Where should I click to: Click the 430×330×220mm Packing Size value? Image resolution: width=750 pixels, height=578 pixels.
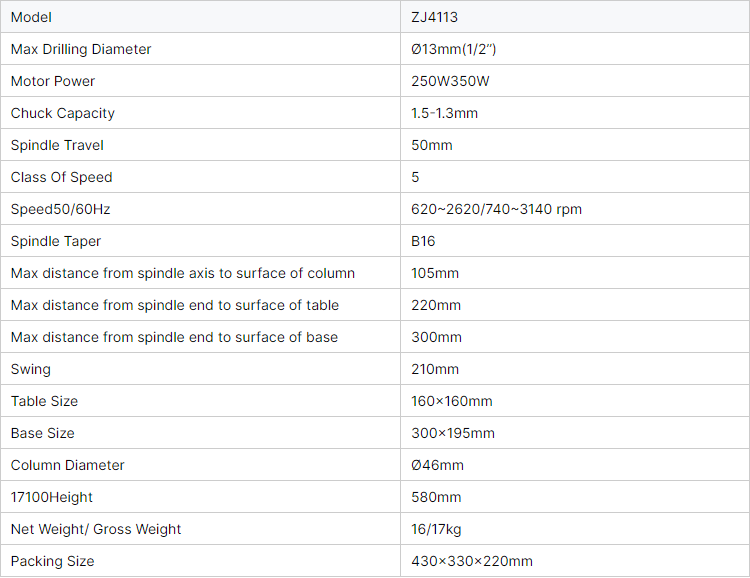point(472,561)
